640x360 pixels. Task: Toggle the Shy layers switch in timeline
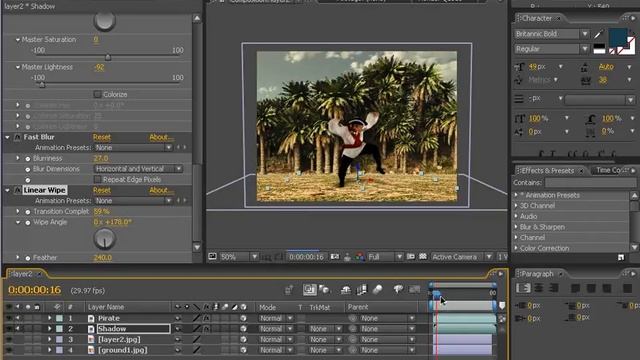point(345,290)
